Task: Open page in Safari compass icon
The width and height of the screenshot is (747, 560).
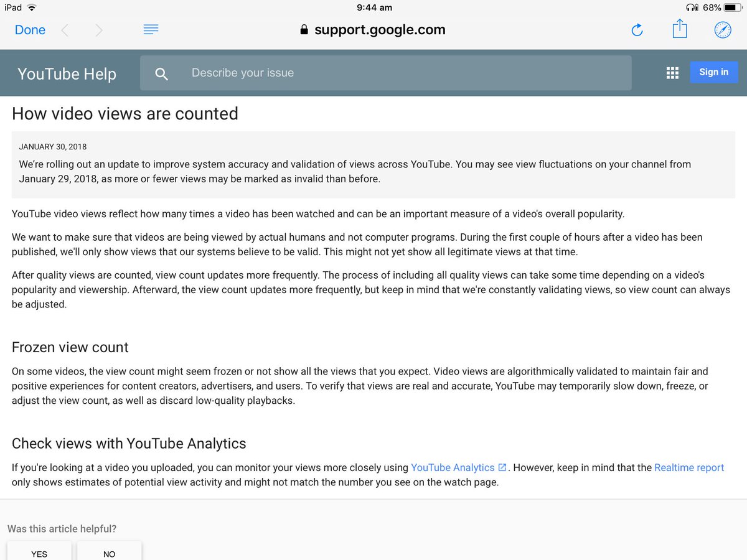Action: pos(723,30)
